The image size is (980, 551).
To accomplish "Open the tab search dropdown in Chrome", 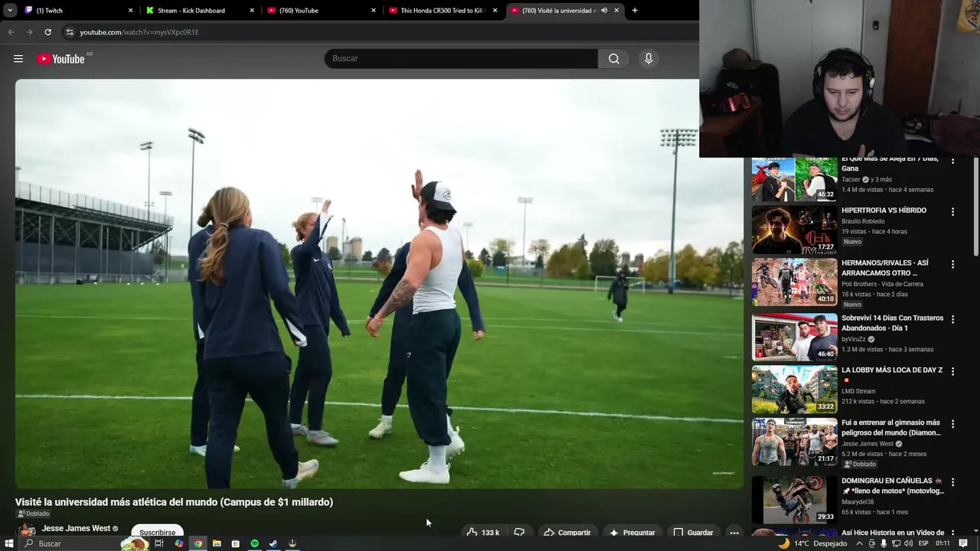I will click(x=10, y=11).
